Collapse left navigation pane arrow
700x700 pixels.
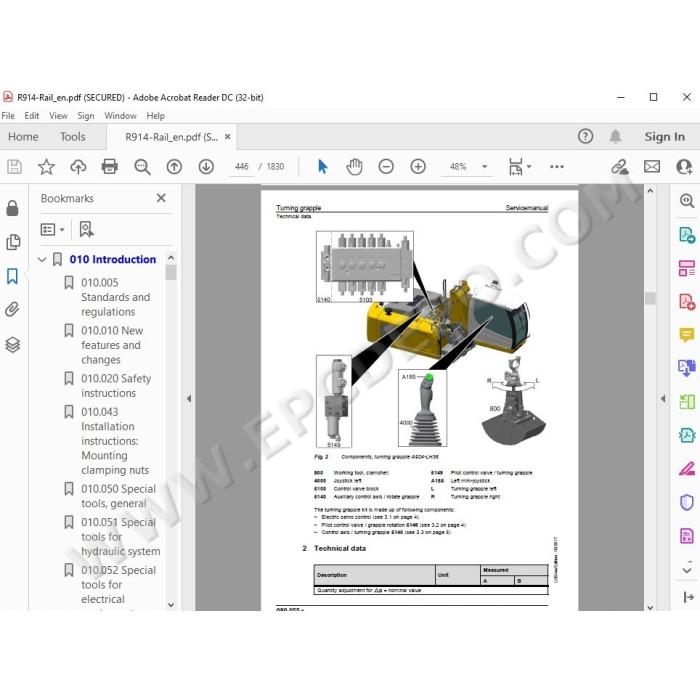tap(189, 398)
